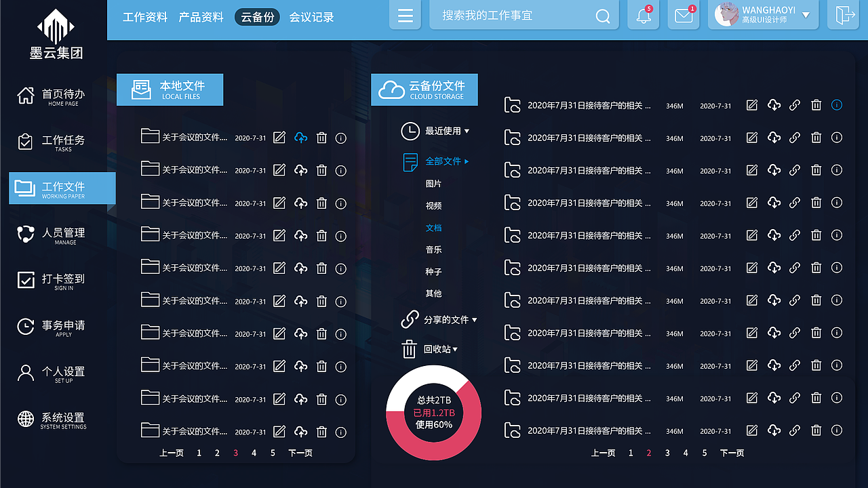
Task: Open the 产品资料 navigation tab
Action: [201, 17]
